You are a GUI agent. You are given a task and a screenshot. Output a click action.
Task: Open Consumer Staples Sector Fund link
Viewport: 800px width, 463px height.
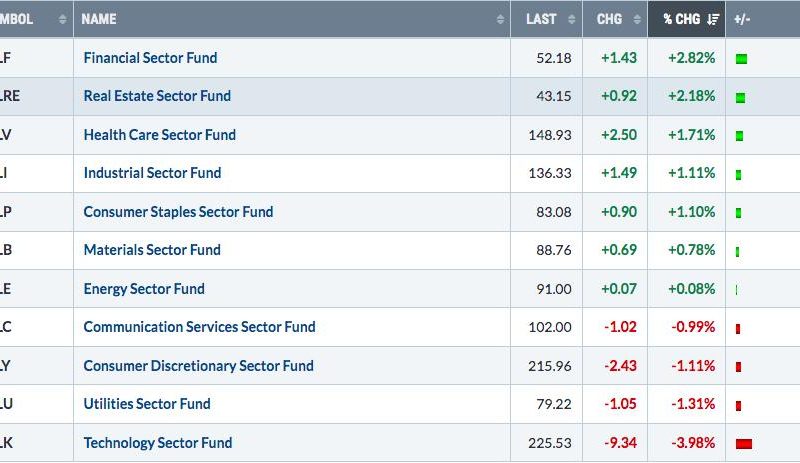tap(179, 212)
